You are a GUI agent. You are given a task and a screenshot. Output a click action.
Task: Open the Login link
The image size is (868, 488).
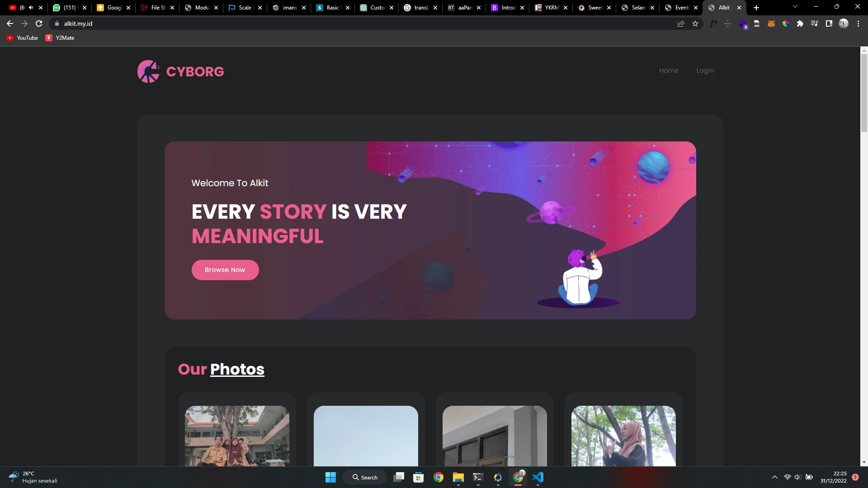click(705, 70)
